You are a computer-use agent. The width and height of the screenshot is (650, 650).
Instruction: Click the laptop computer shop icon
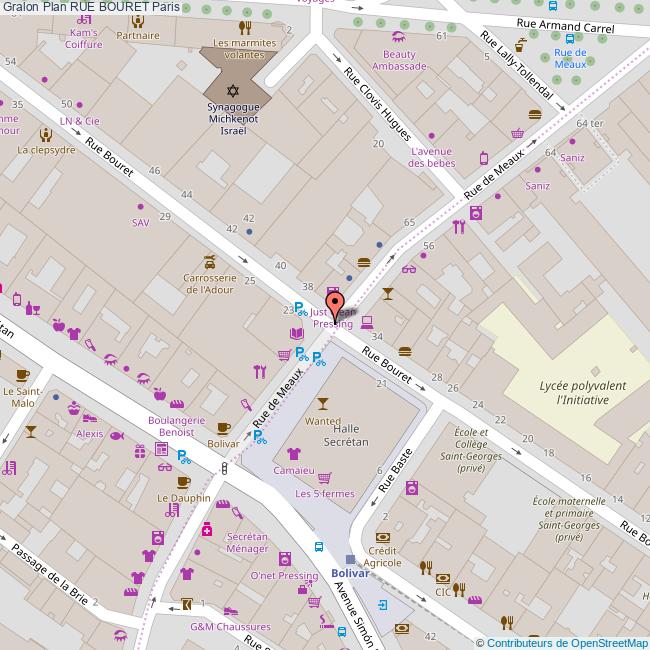point(367,321)
